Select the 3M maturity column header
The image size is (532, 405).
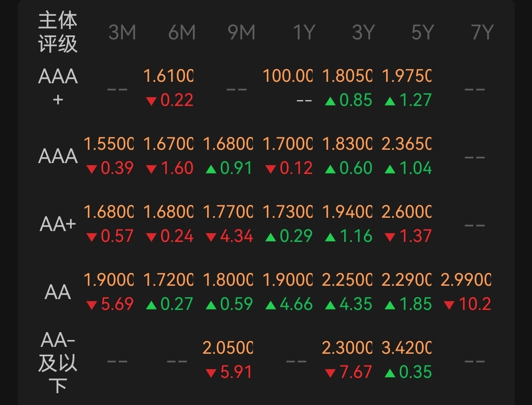click(122, 33)
